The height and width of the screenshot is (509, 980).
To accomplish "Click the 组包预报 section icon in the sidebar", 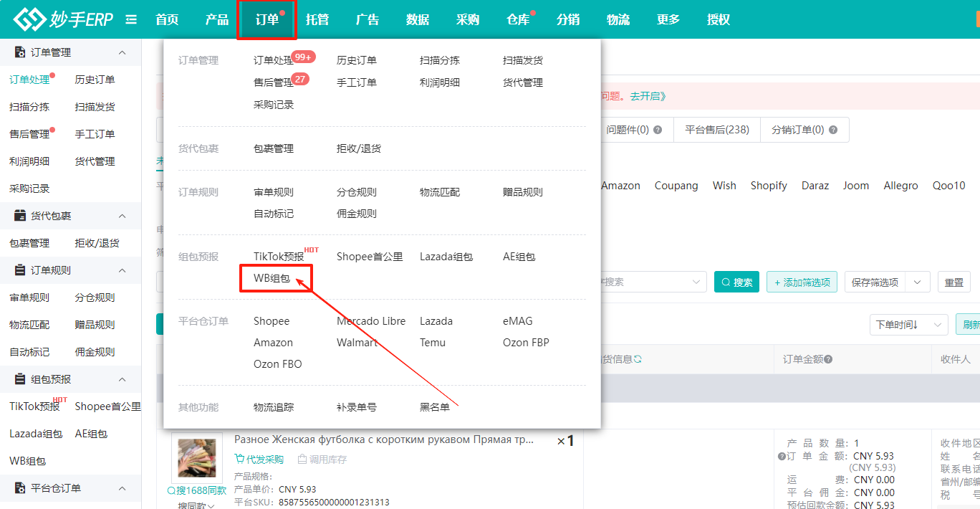I will click(x=19, y=379).
